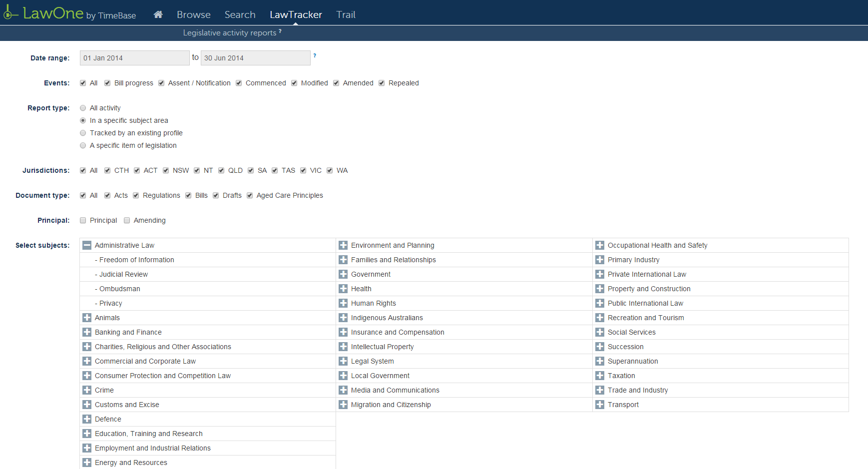Click the date range help question mark
The height and width of the screenshot is (469, 868).
[315, 55]
